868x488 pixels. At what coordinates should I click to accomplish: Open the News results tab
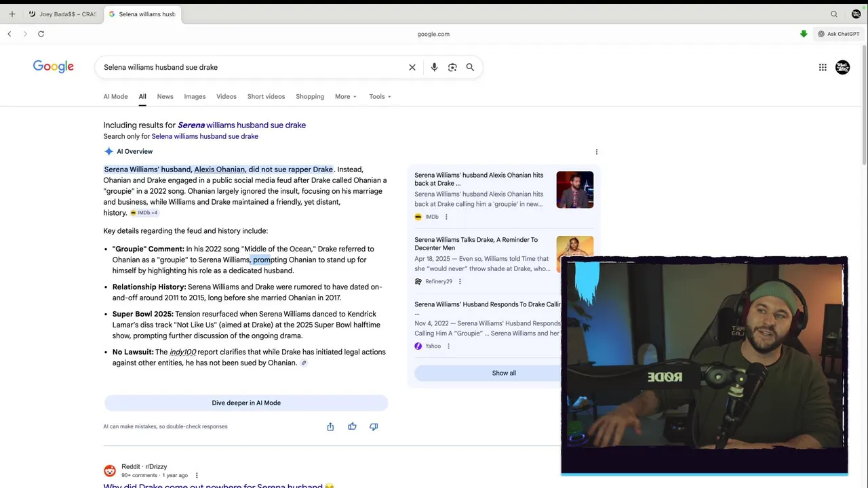165,96
